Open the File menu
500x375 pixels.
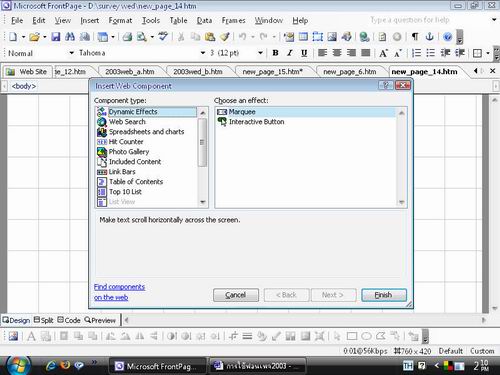point(17,21)
